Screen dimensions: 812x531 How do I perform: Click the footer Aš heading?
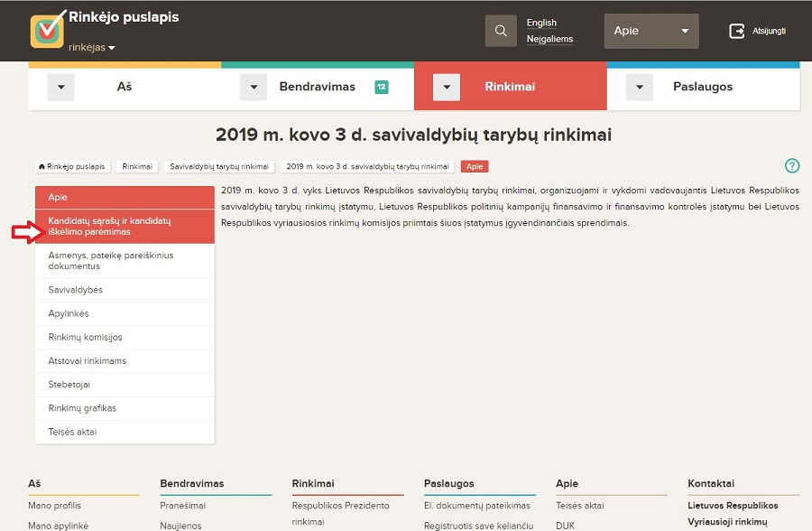coord(34,483)
